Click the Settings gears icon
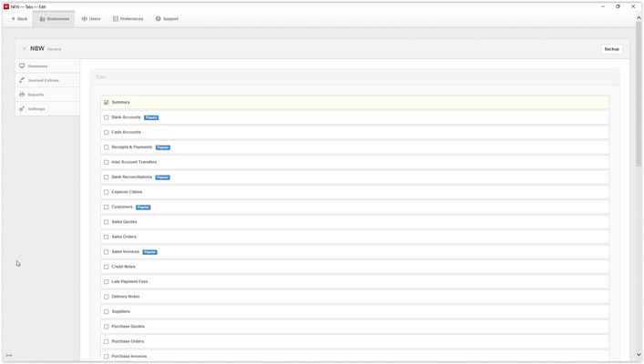Viewport: 644px width, 364px height. [x=22, y=109]
